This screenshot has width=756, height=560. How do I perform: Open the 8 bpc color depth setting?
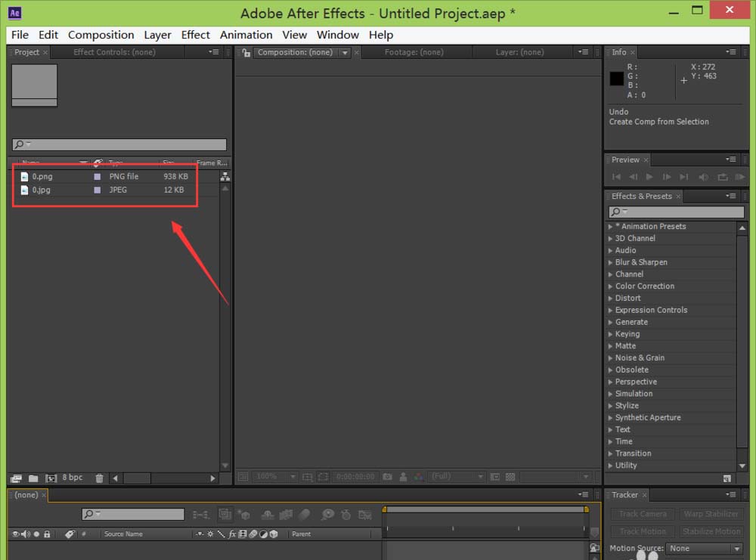[73, 477]
